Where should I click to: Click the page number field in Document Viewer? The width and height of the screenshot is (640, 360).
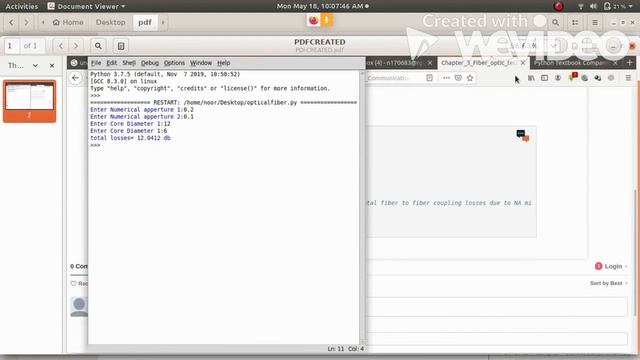click(11, 46)
